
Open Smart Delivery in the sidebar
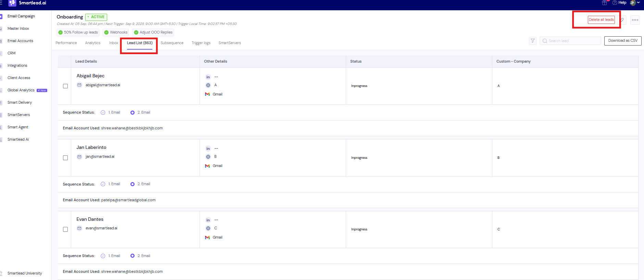[20, 102]
